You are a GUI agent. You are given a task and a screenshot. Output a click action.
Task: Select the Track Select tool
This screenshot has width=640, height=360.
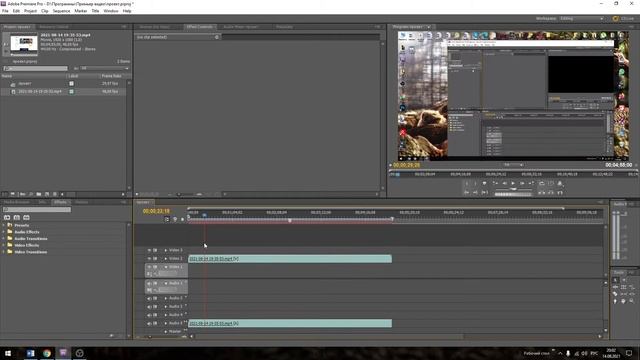(x=624, y=280)
